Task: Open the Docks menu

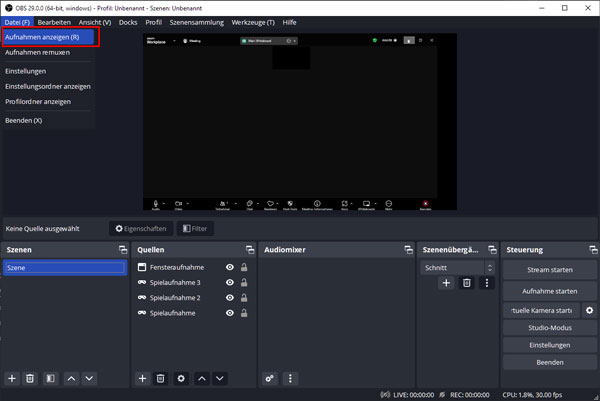Action: [x=128, y=23]
